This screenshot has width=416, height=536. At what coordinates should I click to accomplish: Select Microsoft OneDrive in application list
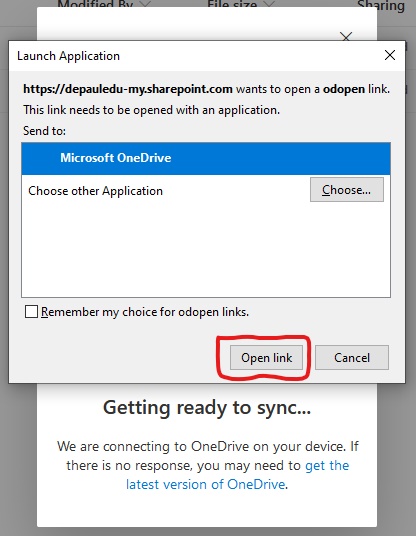(206, 158)
